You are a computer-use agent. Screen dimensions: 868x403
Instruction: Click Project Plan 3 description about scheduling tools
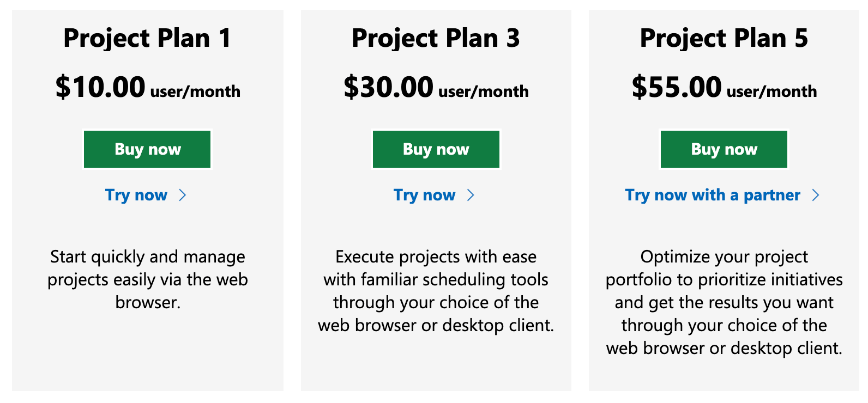tap(436, 291)
